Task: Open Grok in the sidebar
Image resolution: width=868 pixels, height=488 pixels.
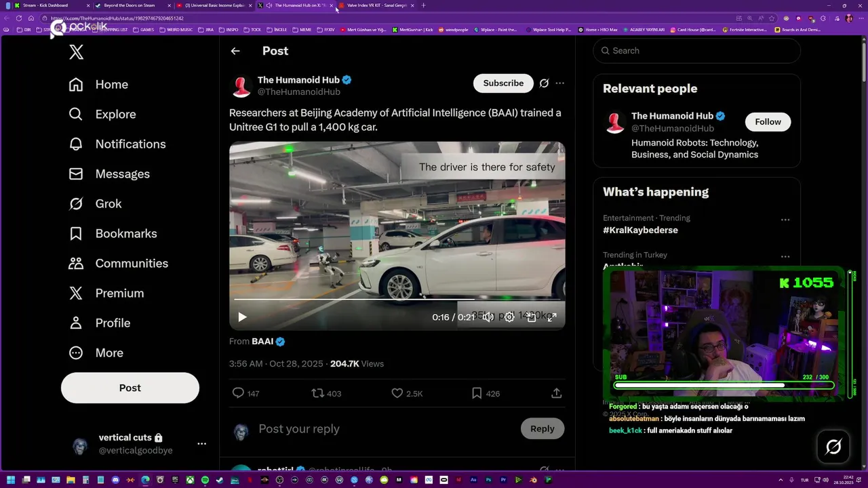Action: pos(95,203)
